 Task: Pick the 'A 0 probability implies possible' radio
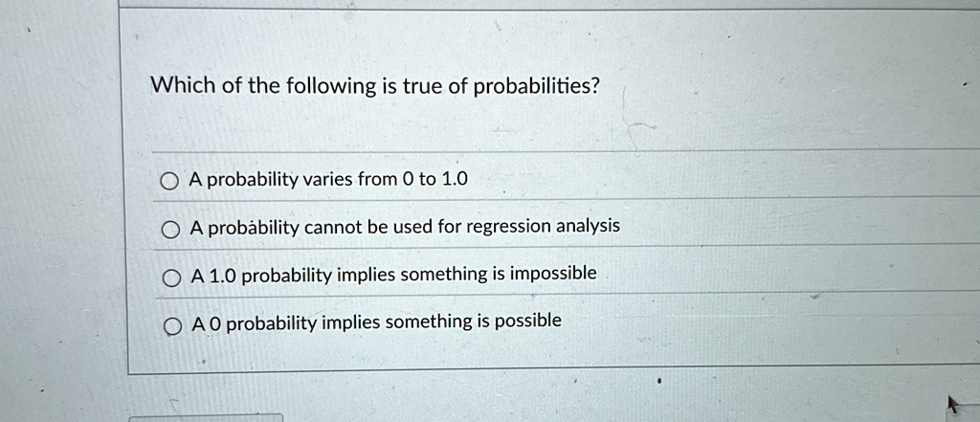[x=173, y=326]
